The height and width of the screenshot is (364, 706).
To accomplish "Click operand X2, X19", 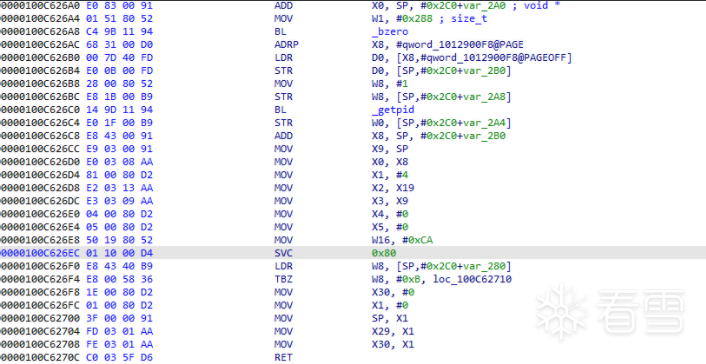I will click(393, 188).
